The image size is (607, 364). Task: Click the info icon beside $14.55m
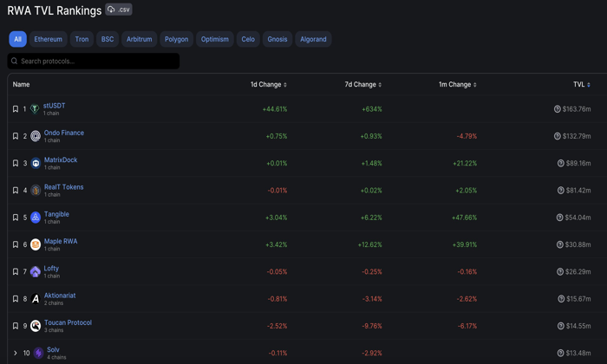560,326
